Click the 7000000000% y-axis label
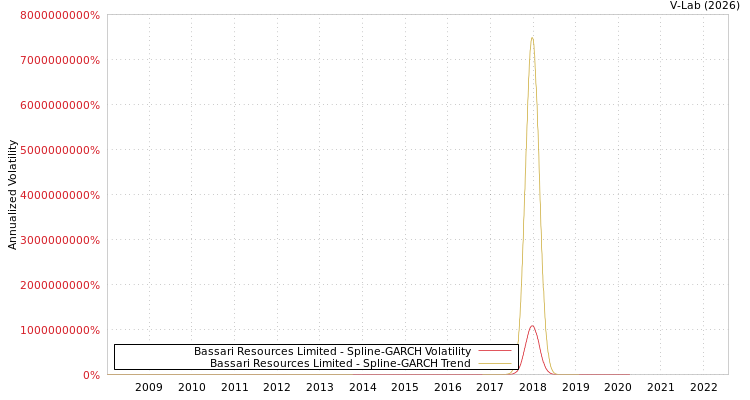 click(60, 60)
